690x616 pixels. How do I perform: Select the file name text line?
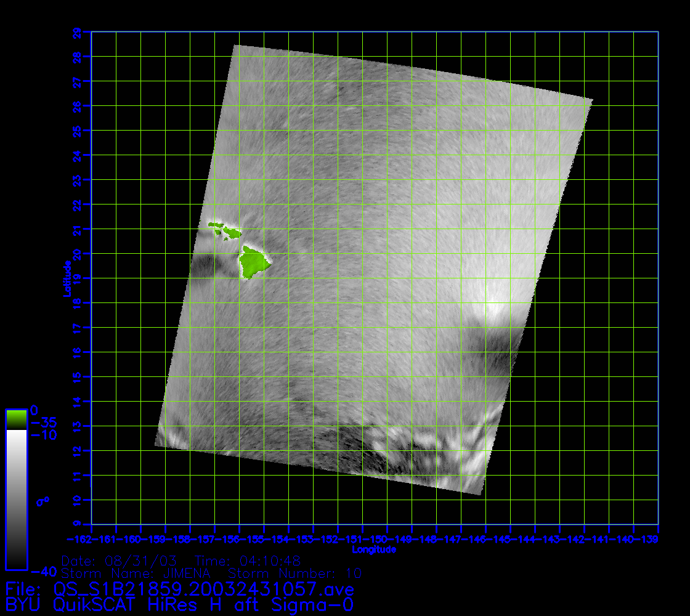pos(179,588)
